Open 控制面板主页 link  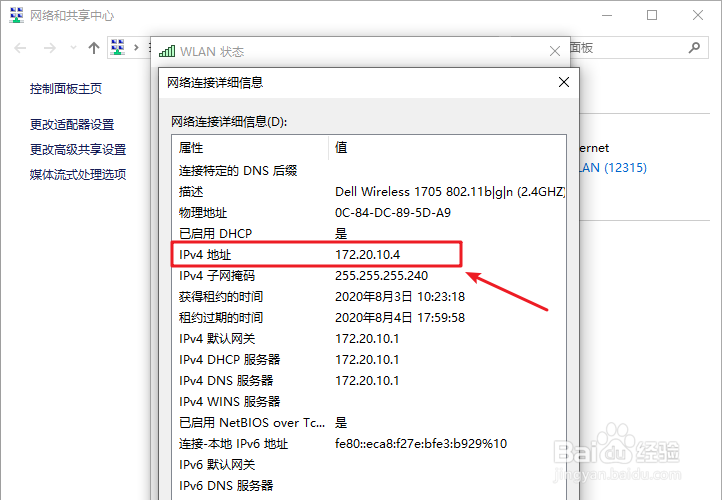coord(66,88)
